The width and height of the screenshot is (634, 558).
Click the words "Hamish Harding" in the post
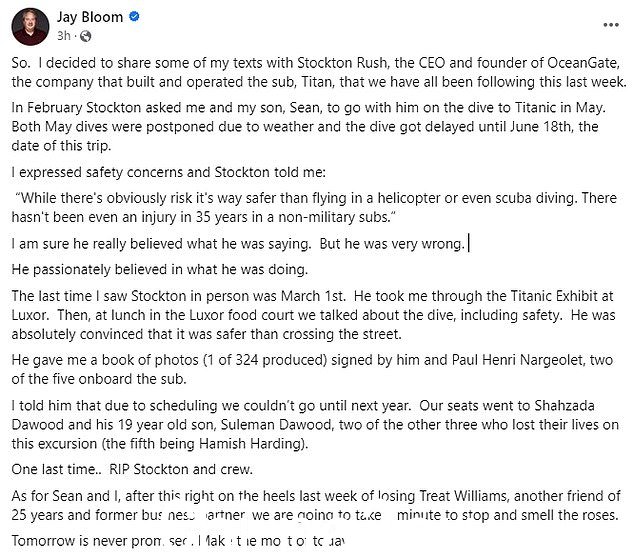[x=251, y=444]
